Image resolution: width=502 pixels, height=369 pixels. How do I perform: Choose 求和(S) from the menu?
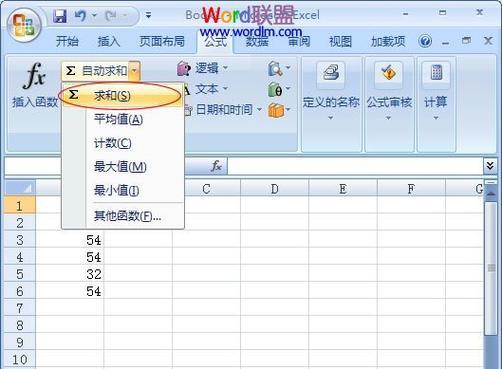coord(123,96)
